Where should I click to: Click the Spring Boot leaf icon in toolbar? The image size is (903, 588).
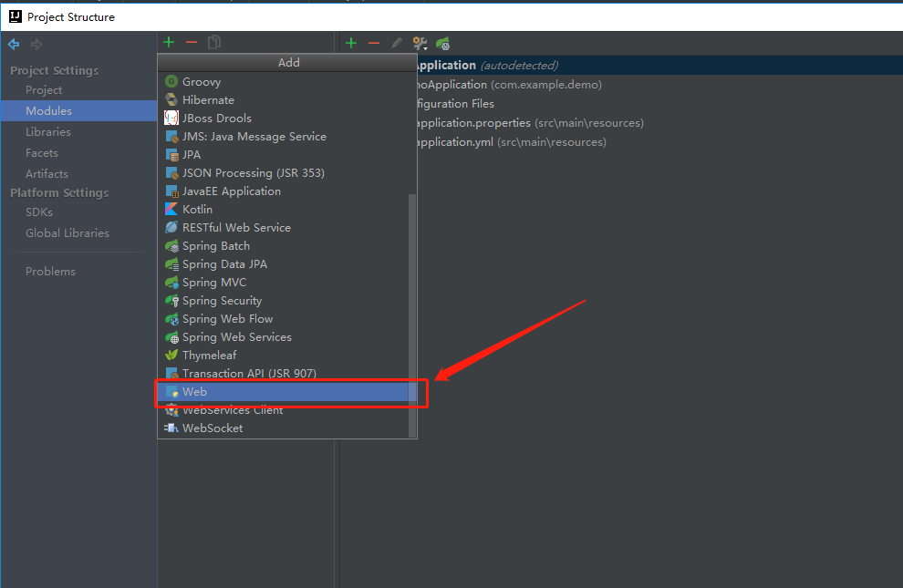[443, 43]
